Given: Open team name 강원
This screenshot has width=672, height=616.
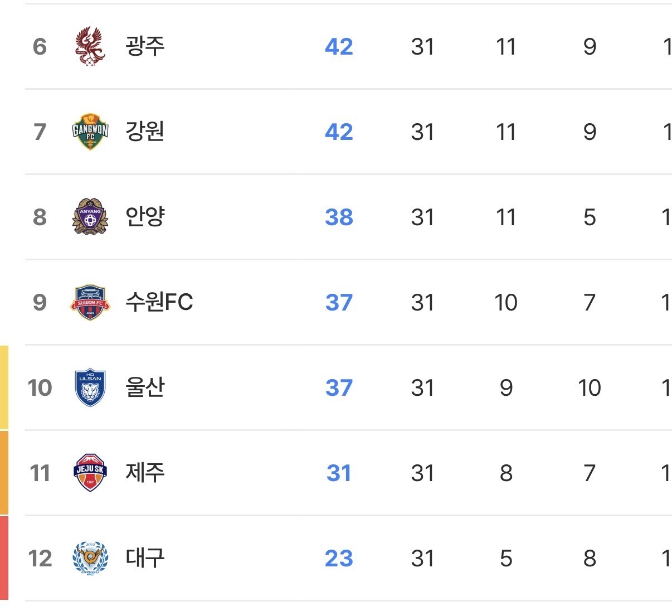Looking at the screenshot, I should 145,132.
